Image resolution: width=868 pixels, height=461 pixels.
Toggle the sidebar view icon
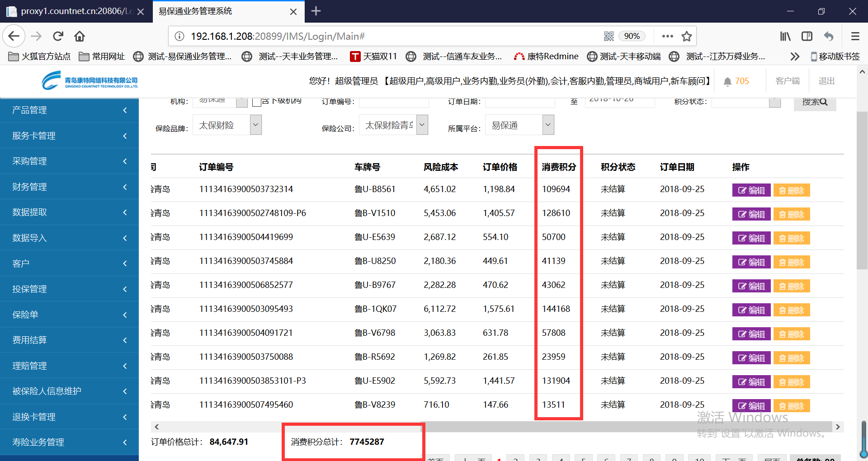(x=807, y=36)
